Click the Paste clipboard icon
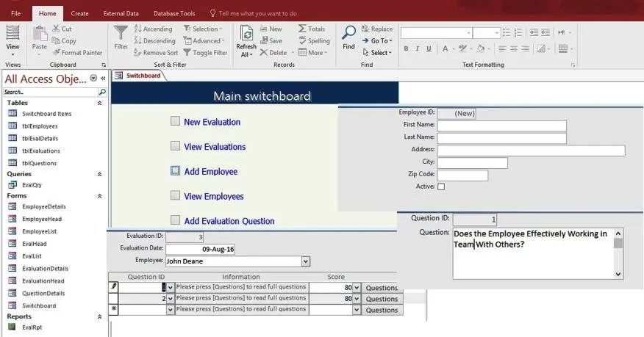The height and width of the screenshot is (337, 644). [40, 34]
